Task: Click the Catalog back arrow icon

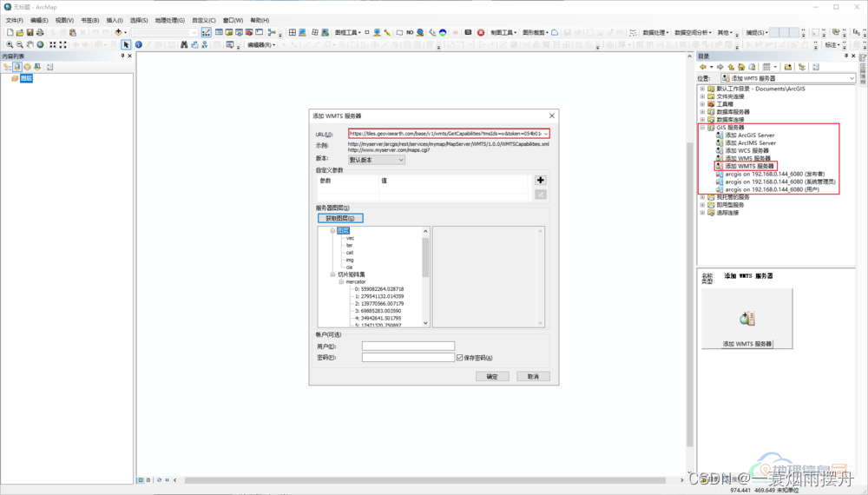Action: [703, 67]
